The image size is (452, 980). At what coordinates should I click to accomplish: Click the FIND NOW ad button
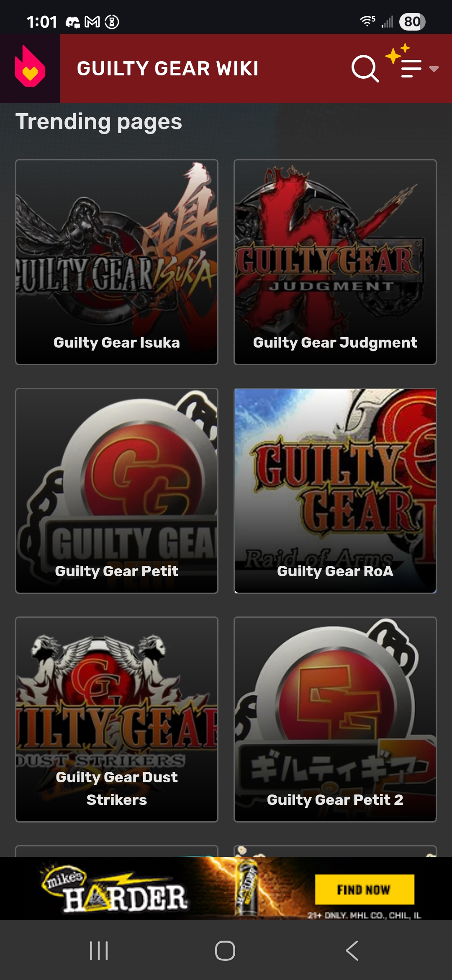pos(365,889)
